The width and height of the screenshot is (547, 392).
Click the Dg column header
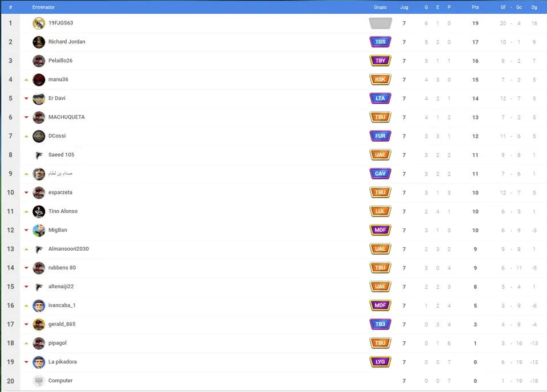click(534, 7)
